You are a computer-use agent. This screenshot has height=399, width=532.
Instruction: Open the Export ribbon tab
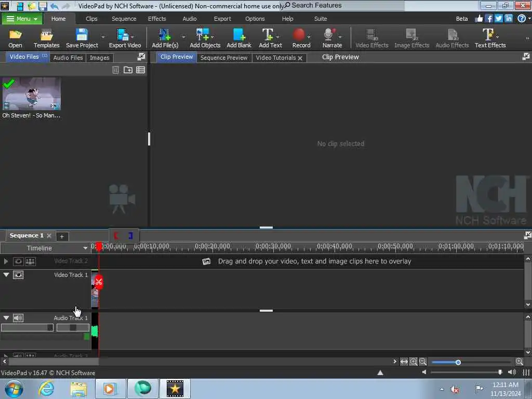tap(222, 19)
